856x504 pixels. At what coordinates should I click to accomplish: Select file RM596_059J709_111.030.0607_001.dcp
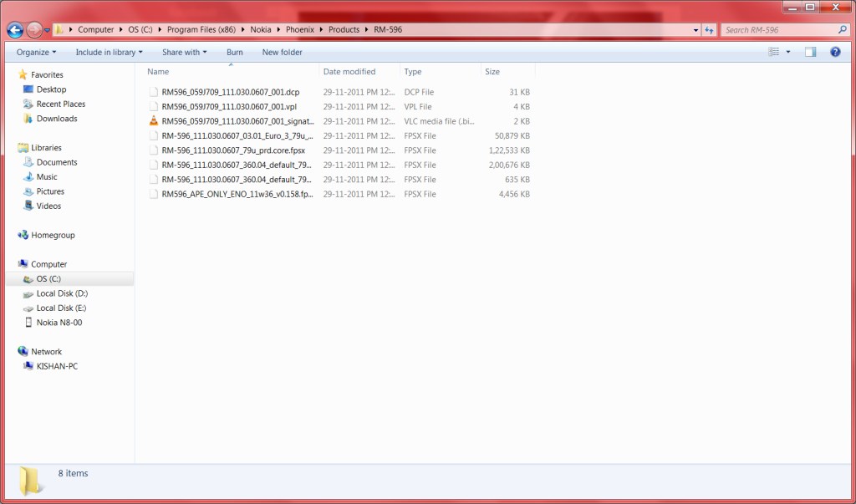coord(231,92)
